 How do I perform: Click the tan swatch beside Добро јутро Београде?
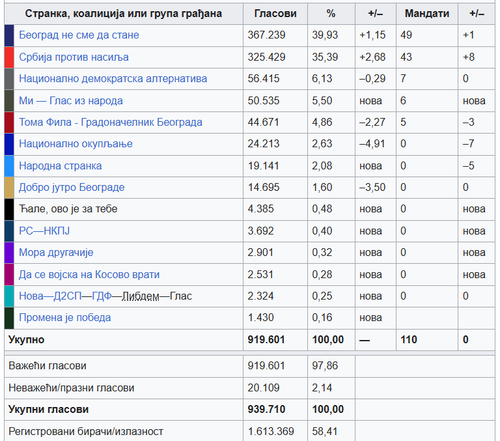pyautogui.click(x=9, y=187)
